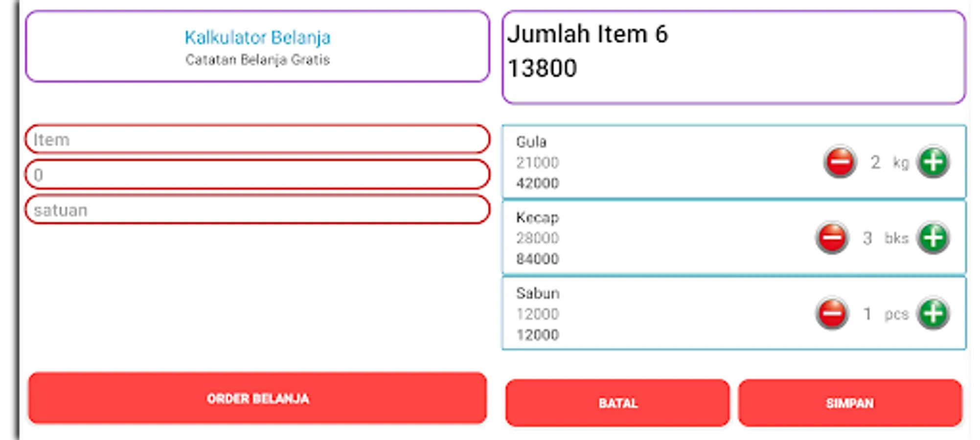Click the price field showing 0

click(x=257, y=175)
